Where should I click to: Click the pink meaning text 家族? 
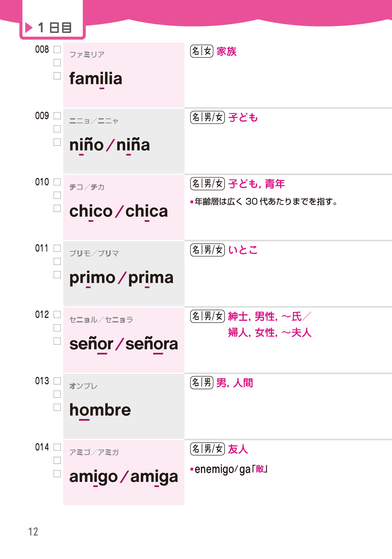tap(227, 51)
